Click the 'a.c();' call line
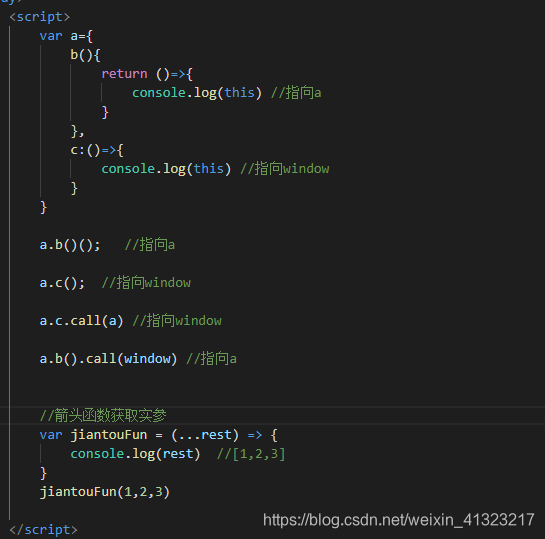Image resolution: width=545 pixels, height=539 pixels. [x=115, y=283]
